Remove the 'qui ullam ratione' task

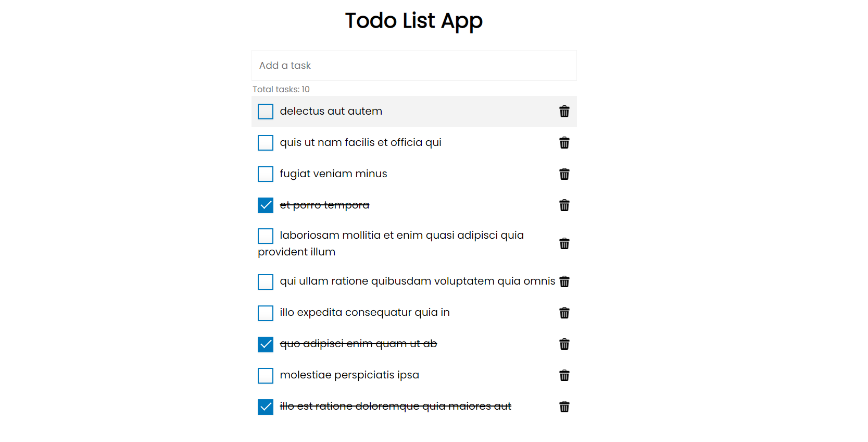point(564,282)
